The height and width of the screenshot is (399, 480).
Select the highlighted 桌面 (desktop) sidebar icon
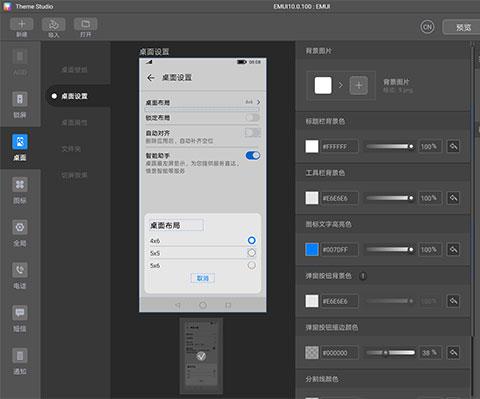[x=20, y=142]
